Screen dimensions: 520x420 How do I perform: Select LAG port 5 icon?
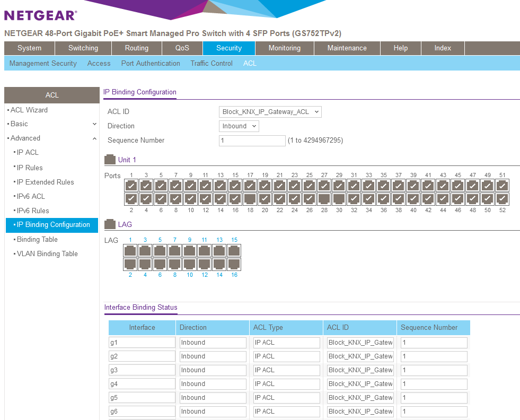pyautogui.click(x=160, y=250)
